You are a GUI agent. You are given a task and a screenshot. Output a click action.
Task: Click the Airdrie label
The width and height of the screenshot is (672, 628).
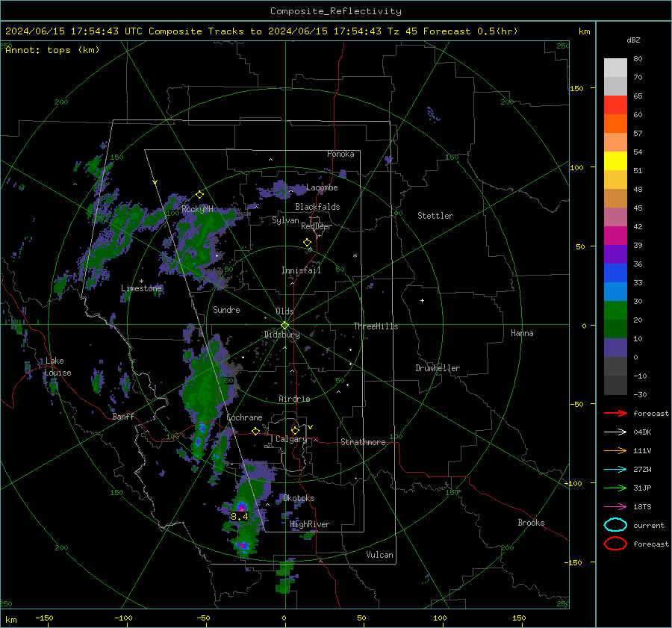(x=294, y=399)
